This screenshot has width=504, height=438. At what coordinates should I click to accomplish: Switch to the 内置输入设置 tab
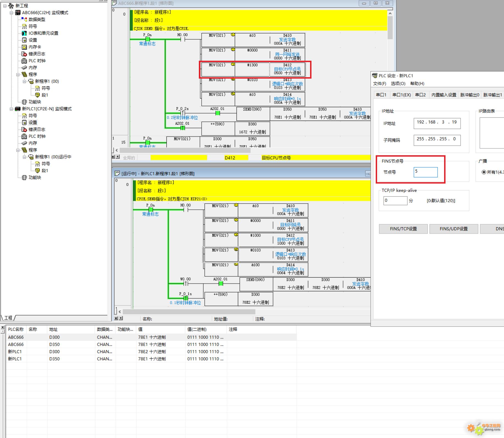444,95
